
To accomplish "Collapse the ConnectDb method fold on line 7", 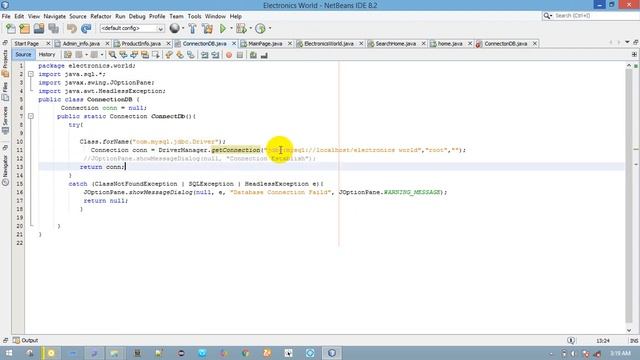I will (31, 116).
